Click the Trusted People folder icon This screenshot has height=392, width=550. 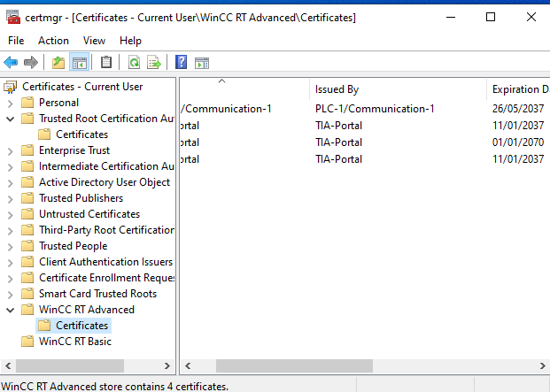coord(27,246)
